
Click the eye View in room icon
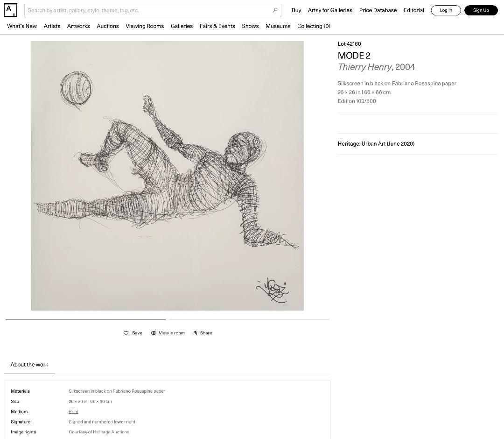154,333
